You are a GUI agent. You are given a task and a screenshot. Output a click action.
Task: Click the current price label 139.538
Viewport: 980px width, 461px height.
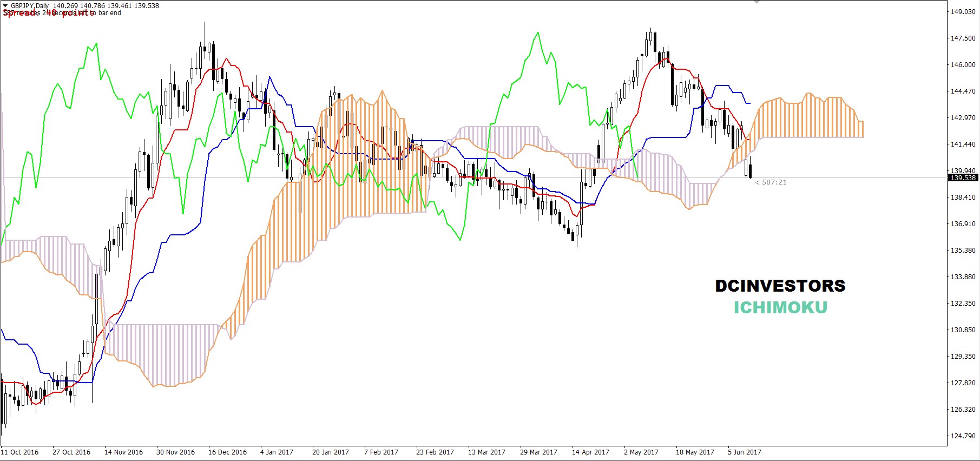pyautogui.click(x=963, y=177)
